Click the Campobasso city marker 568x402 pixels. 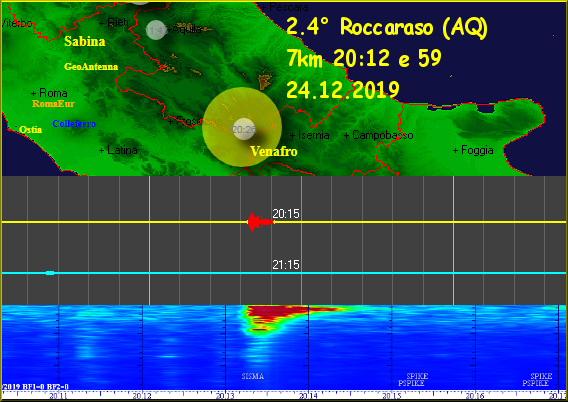pos(379,135)
